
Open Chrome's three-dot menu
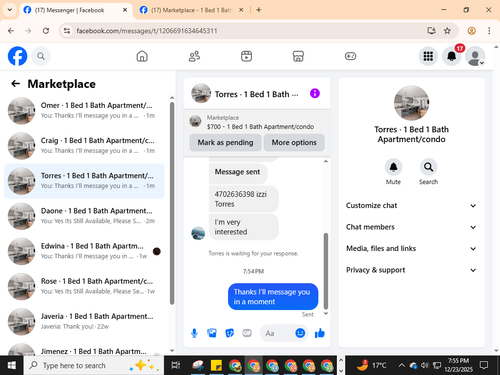pyautogui.click(x=489, y=31)
